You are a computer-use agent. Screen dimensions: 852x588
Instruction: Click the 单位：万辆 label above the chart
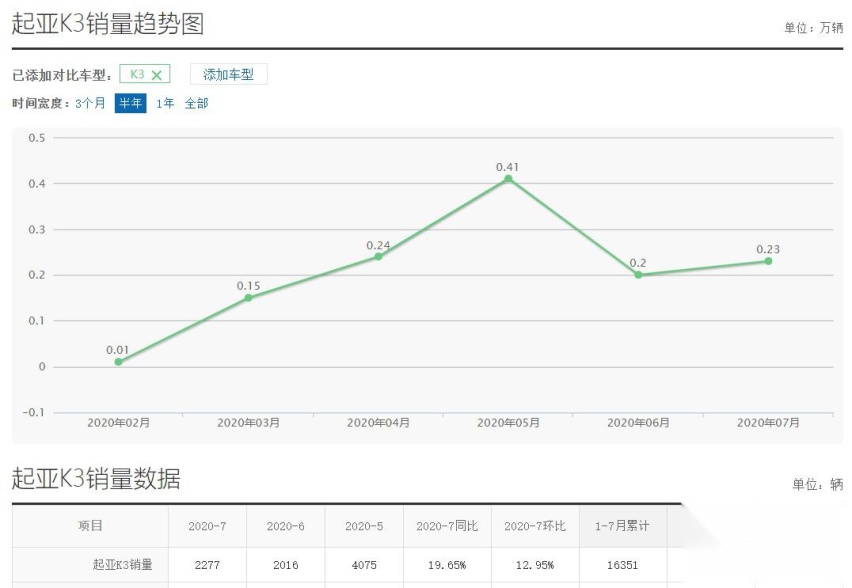point(813,28)
